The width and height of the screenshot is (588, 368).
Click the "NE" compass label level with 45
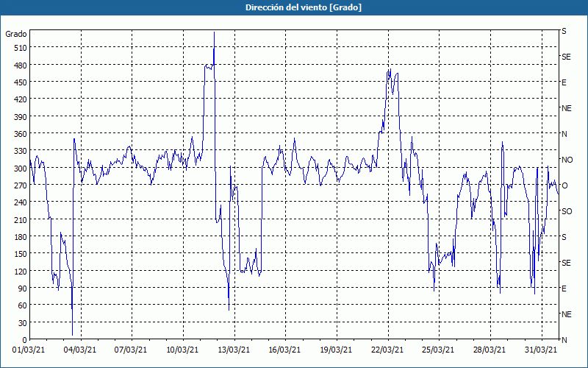coord(567,314)
